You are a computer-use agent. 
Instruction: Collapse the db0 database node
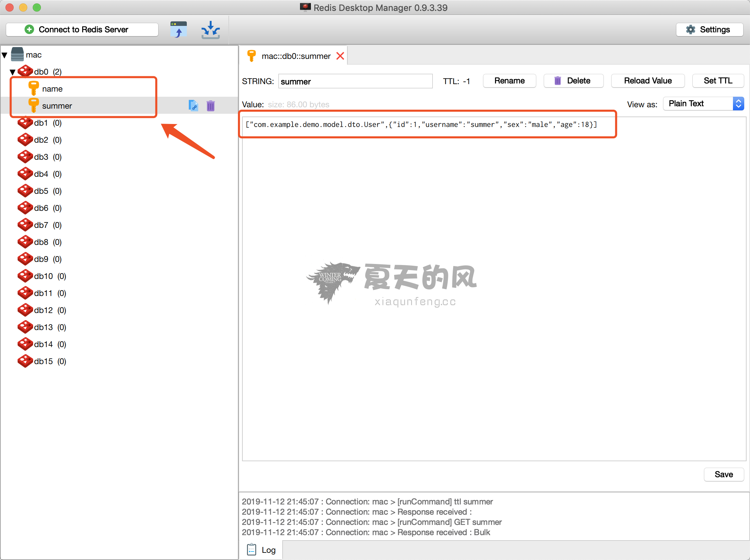click(13, 72)
